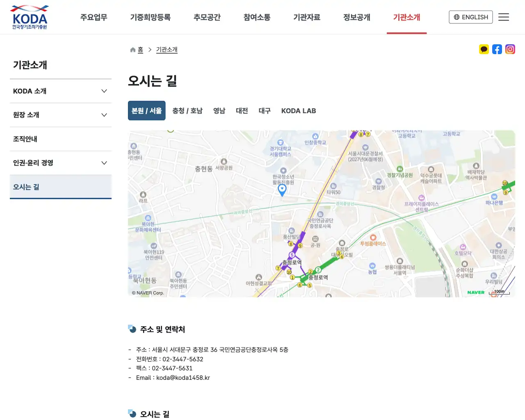The image size is (525, 420).
Task: Open KakaoTalk sharing via the yellow icon
Action: pyautogui.click(x=484, y=49)
